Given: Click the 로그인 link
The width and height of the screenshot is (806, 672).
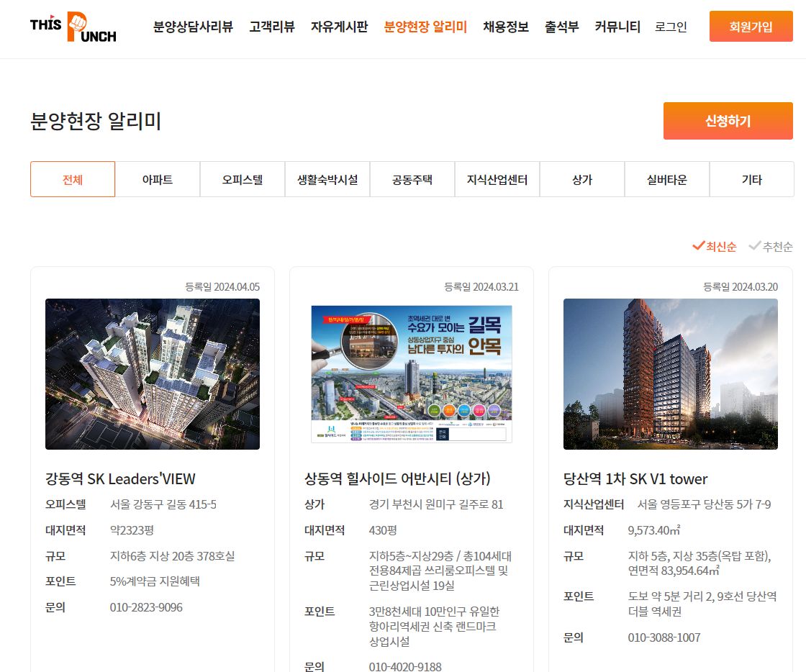Looking at the screenshot, I should pos(671,26).
